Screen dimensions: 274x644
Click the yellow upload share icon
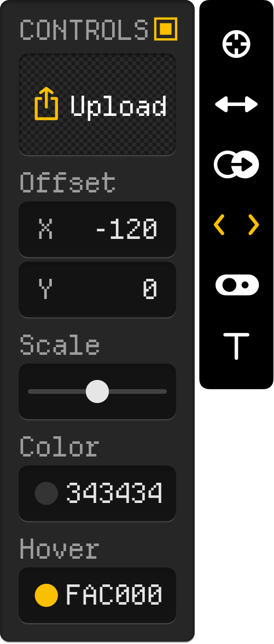coord(46,104)
